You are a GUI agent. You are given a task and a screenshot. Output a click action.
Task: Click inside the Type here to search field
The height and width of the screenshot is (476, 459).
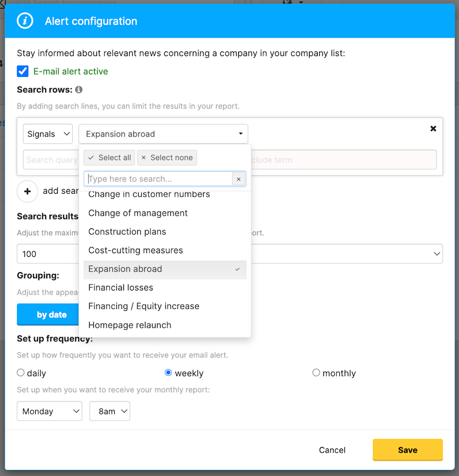153,179
